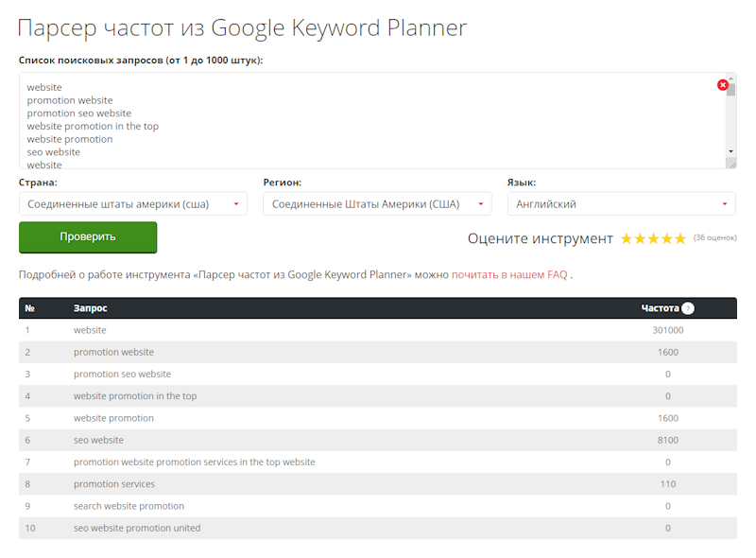Rate the tool with the first star
756x558 pixels.
pos(627,238)
